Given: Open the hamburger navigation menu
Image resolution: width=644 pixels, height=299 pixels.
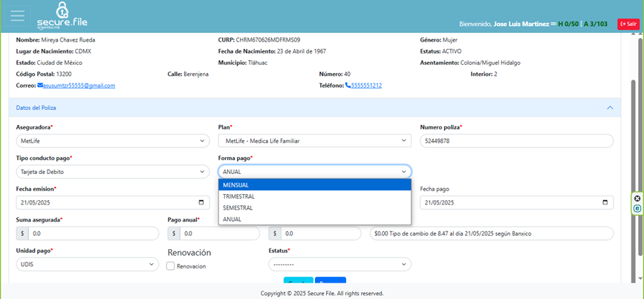Looking at the screenshot, I should click(x=17, y=16).
